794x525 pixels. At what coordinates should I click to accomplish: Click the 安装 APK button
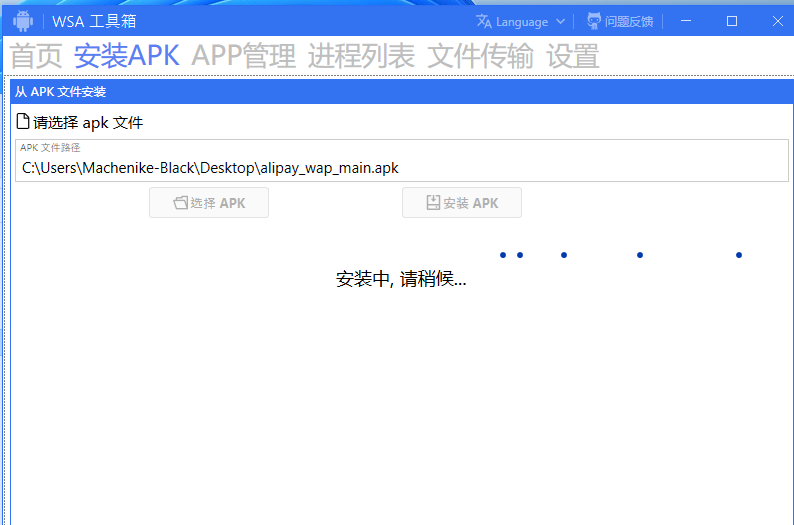pyautogui.click(x=462, y=203)
